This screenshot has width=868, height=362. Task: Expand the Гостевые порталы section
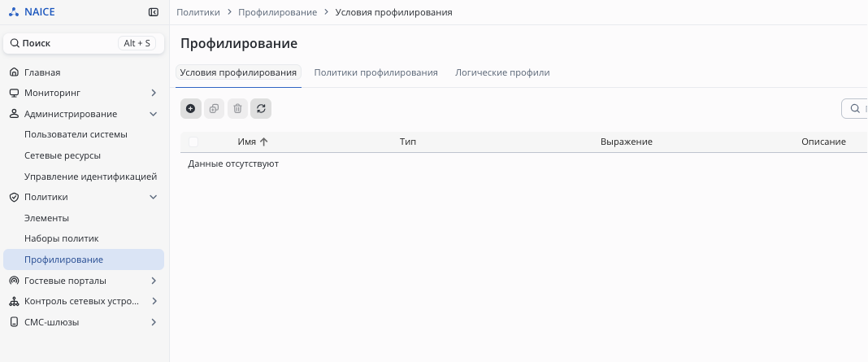(154, 281)
